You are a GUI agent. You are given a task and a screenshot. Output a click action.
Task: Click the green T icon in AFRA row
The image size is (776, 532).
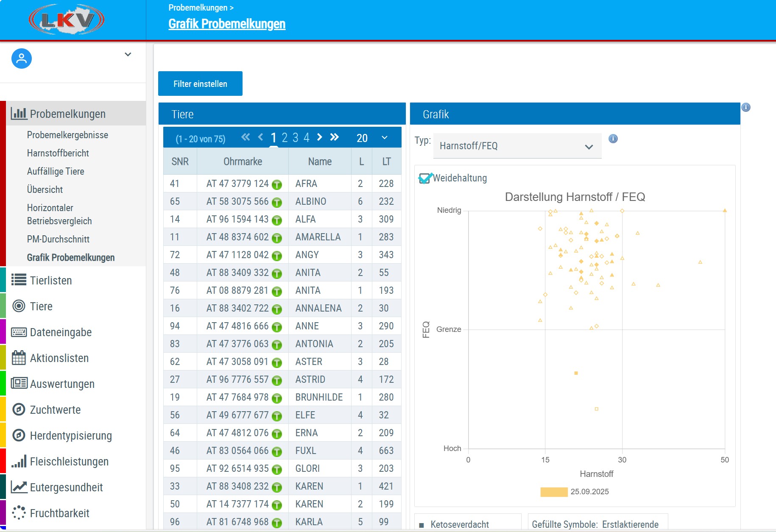tap(277, 184)
